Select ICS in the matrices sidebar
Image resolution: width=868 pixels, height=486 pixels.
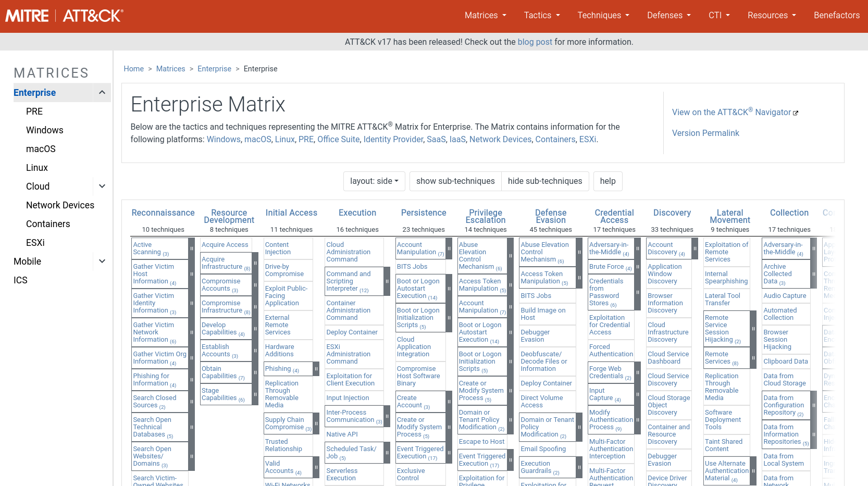click(x=20, y=280)
